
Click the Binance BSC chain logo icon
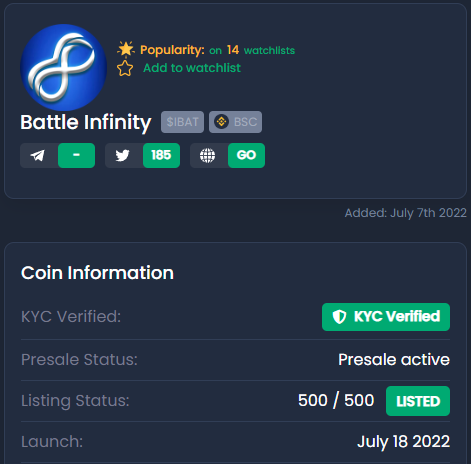(x=222, y=122)
